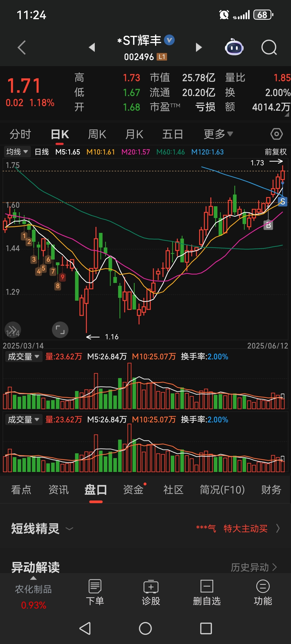
Task: Select 月K chart tab
Action: pos(134,134)
